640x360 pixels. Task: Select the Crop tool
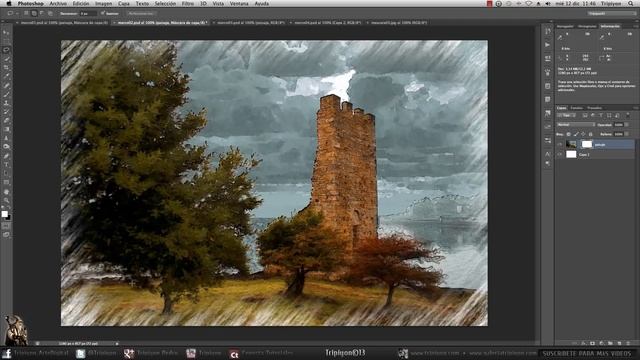[x=6, y=67]
